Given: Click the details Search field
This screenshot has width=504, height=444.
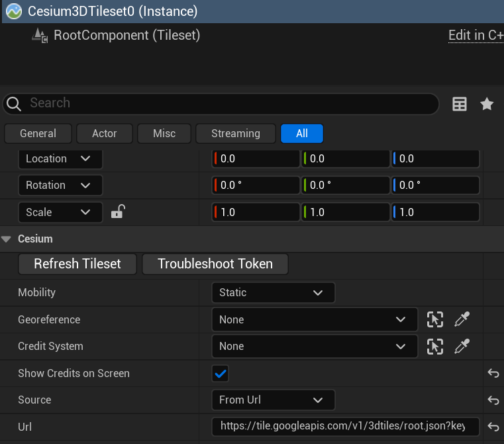Looking at the screenshot, I should coord(221,103).
